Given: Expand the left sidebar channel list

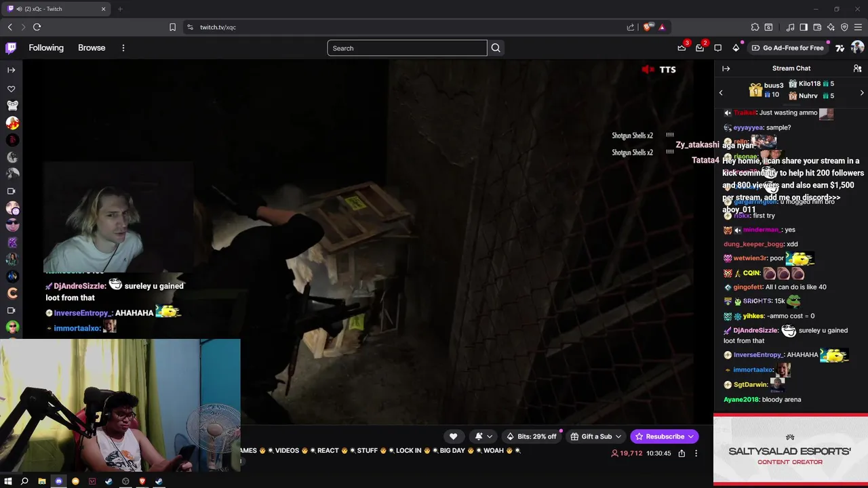Looking at the screenshot, I should point(11,70).
